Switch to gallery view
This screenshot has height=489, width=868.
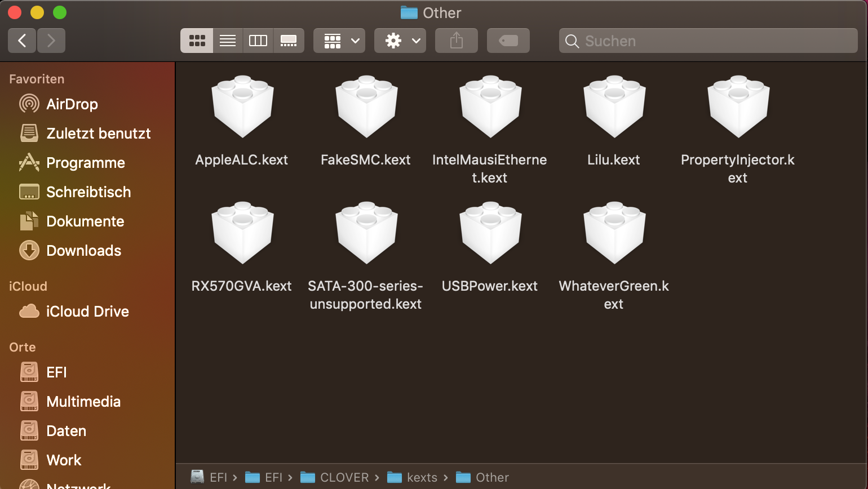click(x=289, y=41)
